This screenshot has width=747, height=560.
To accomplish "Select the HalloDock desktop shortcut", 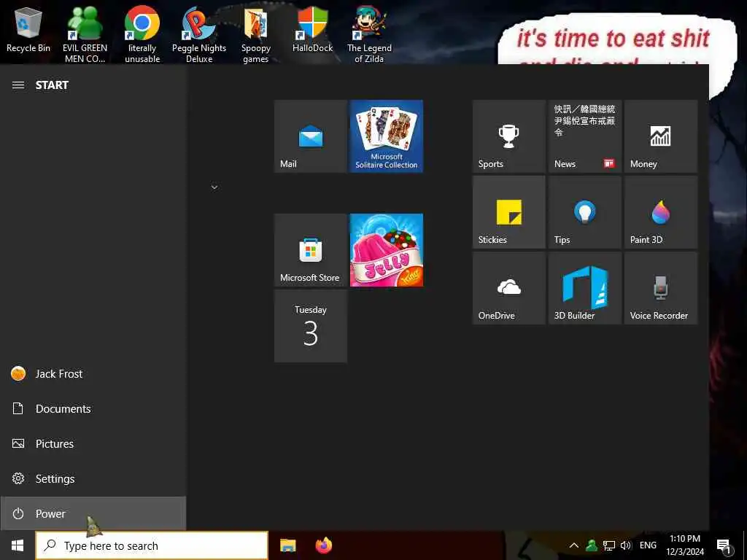I will tap(312, 31).
